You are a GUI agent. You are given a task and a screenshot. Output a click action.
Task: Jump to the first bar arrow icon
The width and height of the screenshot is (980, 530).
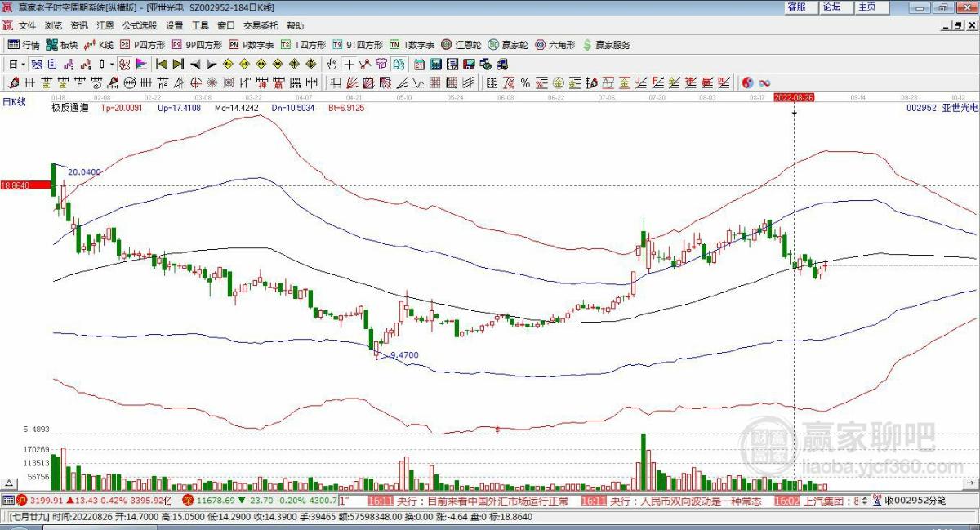click(x=161, y=64)
